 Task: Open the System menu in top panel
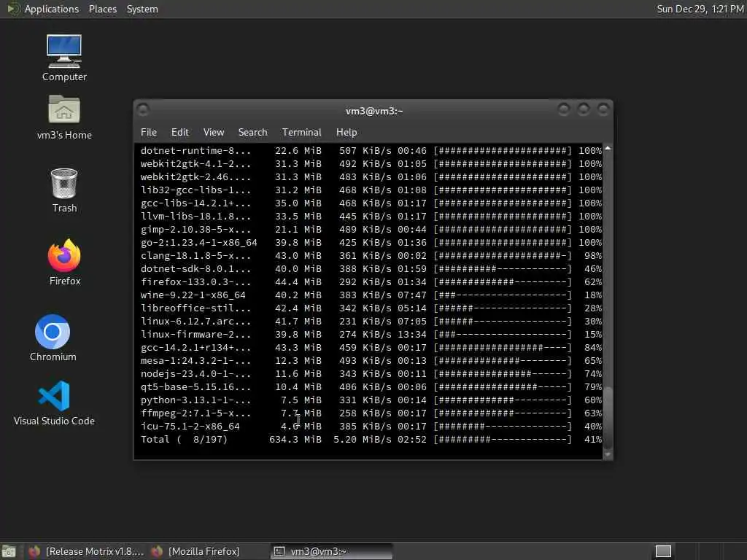point(142,9)
